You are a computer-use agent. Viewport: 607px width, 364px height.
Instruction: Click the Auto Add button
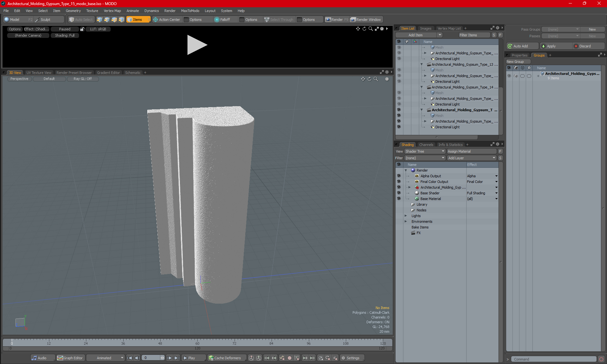[x=522, y=46]
